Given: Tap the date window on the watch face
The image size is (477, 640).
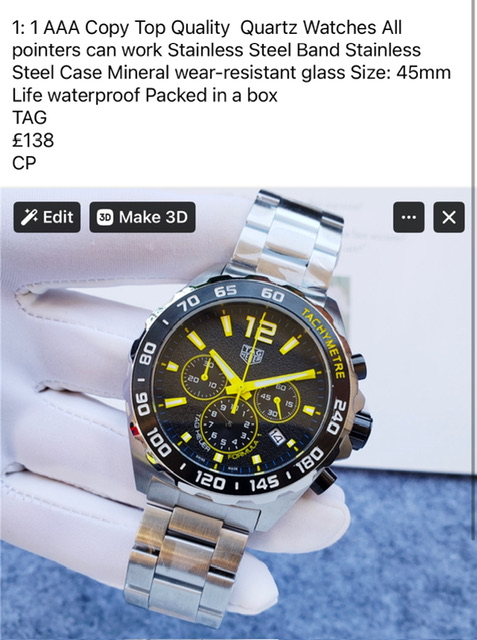Looking at the screenshot, I should coord(277,437).
